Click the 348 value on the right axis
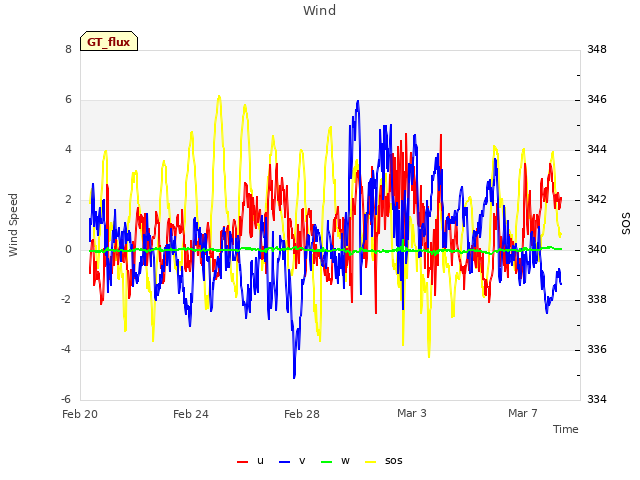Screen dimensions: 640x480 597,49
